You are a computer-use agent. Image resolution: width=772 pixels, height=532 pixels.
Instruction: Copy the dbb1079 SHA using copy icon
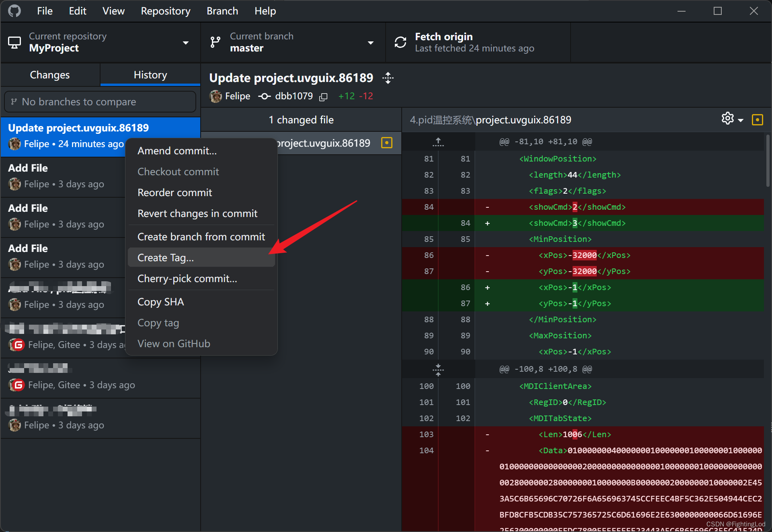pyautogui.click(x=323, y=97)
